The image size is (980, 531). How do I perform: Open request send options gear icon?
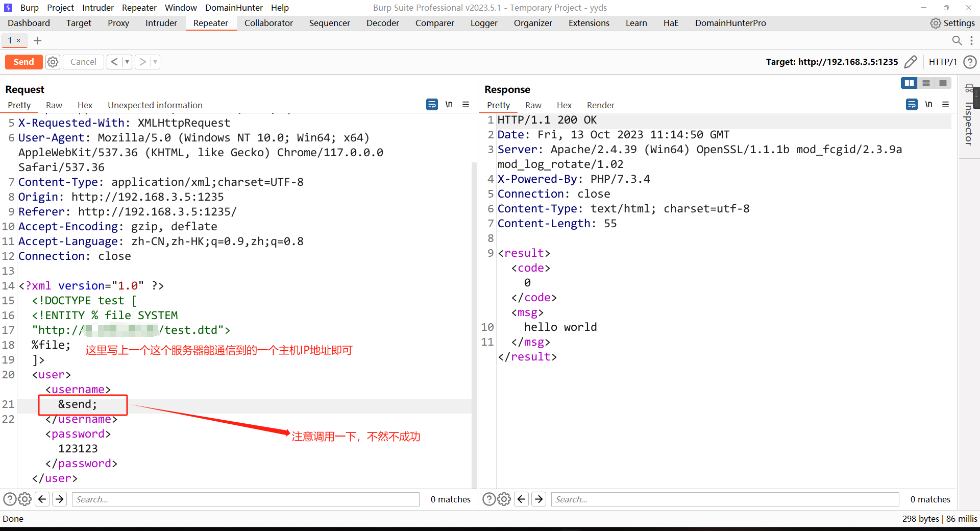(53, 62)
